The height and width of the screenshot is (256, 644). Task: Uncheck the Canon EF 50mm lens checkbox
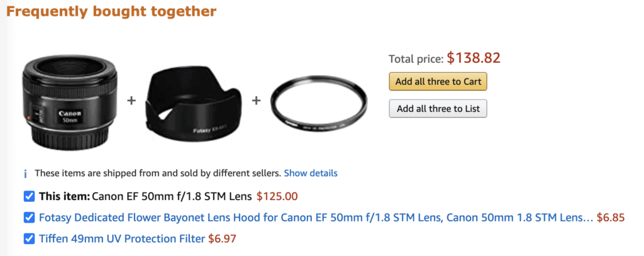(x=29, y=196)
